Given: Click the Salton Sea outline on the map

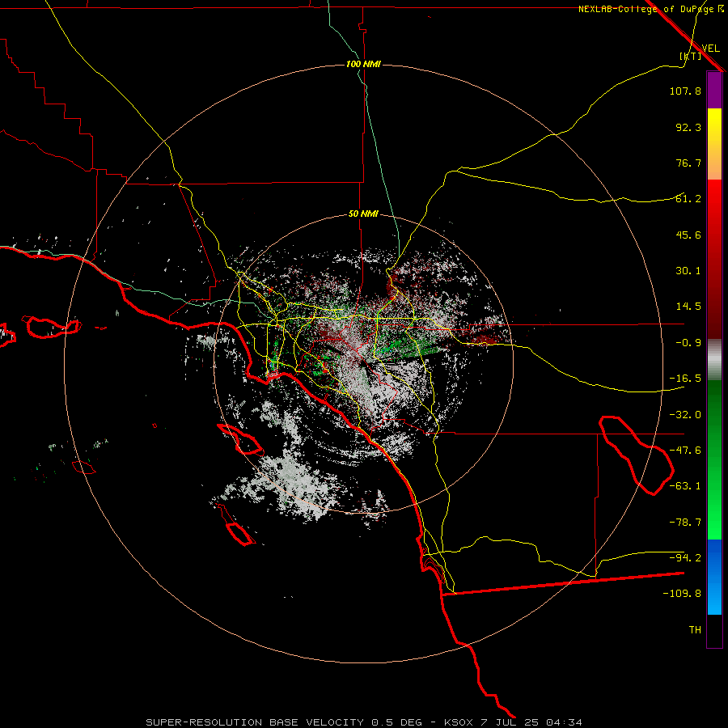Looking at the screenshot, I should (637, 455).
